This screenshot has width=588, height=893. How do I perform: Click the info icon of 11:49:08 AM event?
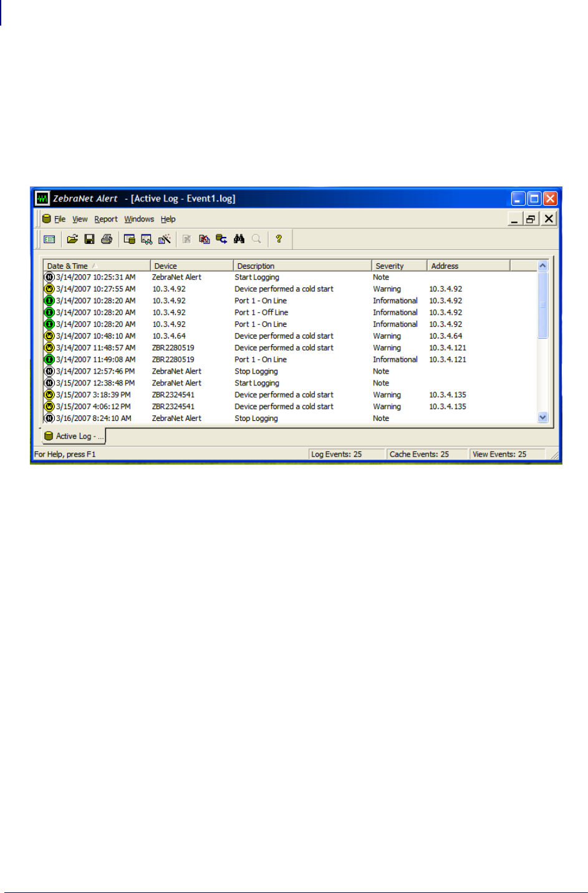tap(49, 359)
